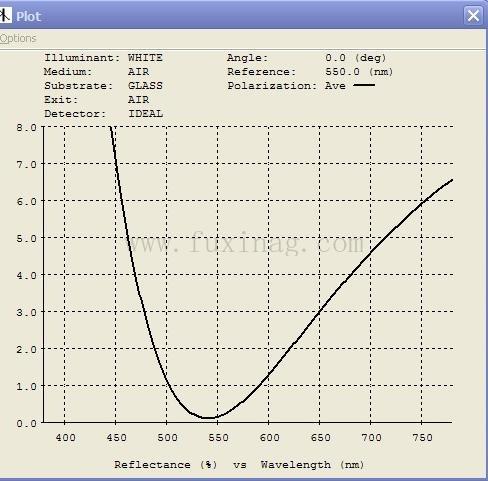Image resolution: width=488 pixels, height=481 pixels.
Task: Click the black polarization legend line sample
Action: 364,85
